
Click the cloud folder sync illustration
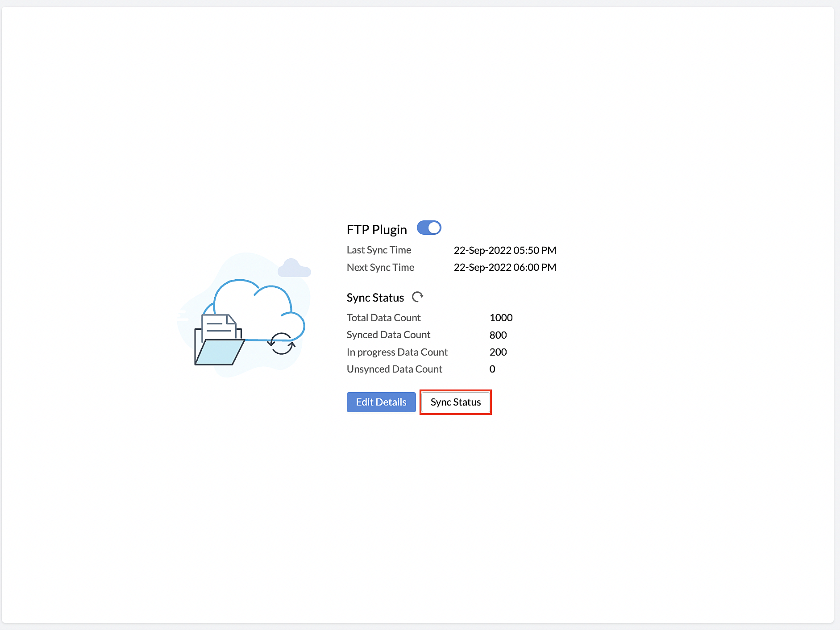(x=244, y=315)
